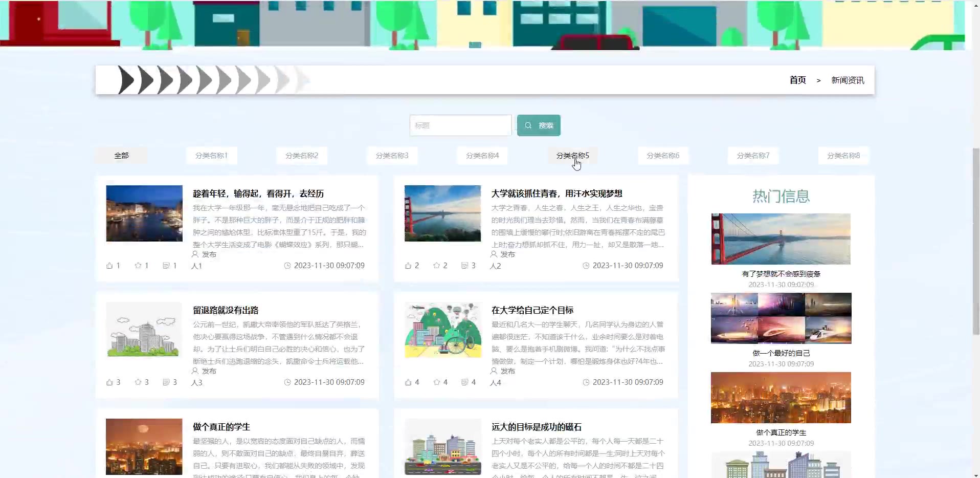This screenshot has height=478, width=980.
Task: Open sketch city thumbnail of 留退路就没有出路
Action: coord(144,330)
